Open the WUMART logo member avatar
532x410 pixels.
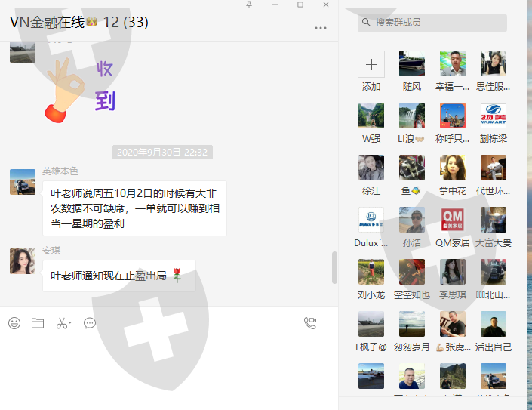[x=494, y=116]
